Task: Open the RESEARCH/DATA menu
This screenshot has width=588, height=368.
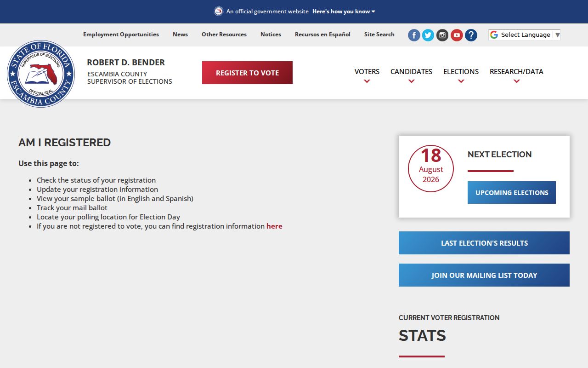Action: coord(516,72)
